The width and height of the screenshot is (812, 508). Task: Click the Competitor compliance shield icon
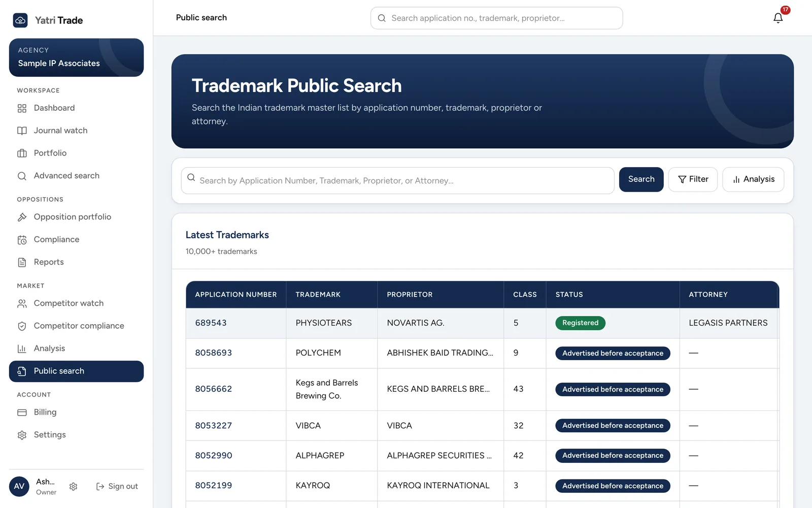point(22,326)
